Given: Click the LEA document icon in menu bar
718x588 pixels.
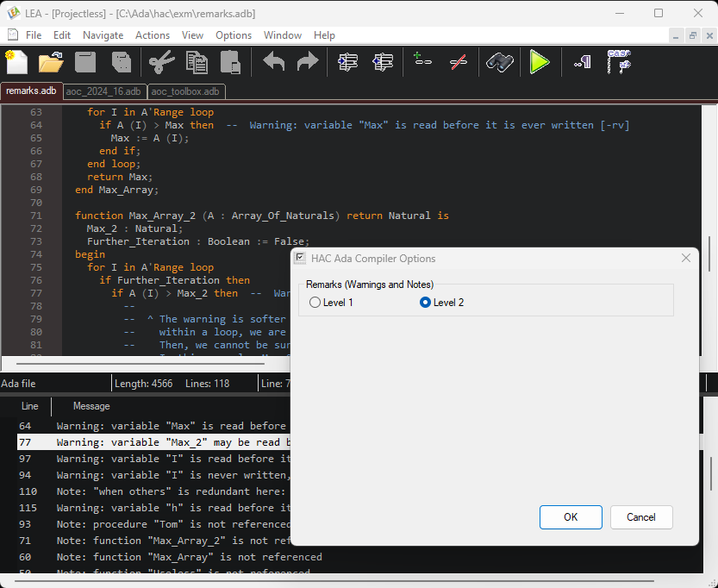Looking at the screenshot, I should pos(13,34).
